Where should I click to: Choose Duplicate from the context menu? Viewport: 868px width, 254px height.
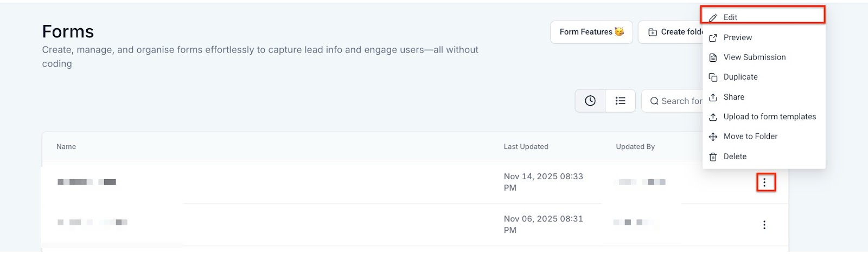pos(741,77)
